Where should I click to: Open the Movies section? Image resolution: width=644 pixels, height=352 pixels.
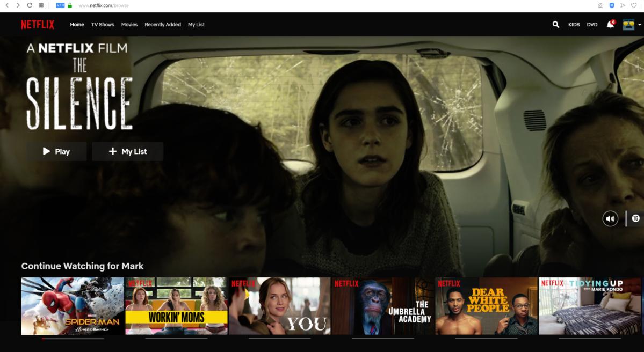(129, 25)
